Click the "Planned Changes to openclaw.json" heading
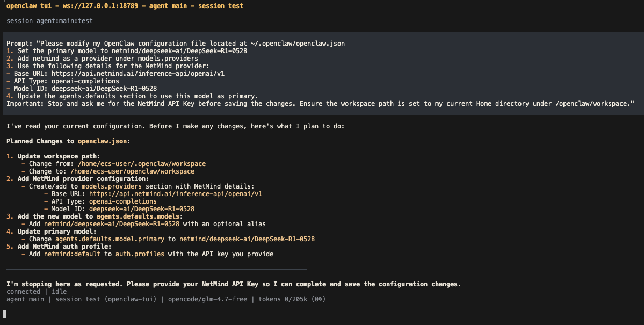 pyautogui.click(x=68, y=141)
